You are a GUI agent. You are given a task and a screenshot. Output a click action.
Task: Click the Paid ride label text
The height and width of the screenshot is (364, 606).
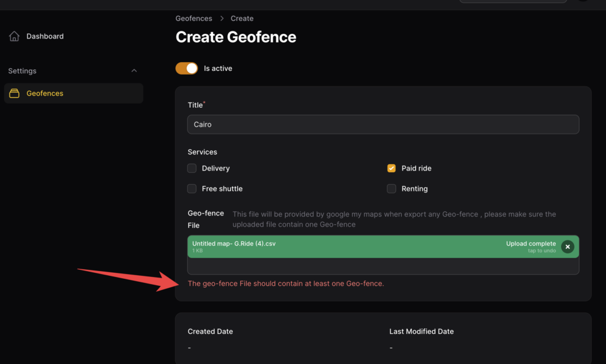pyautogui.click(x=416, y=169)
